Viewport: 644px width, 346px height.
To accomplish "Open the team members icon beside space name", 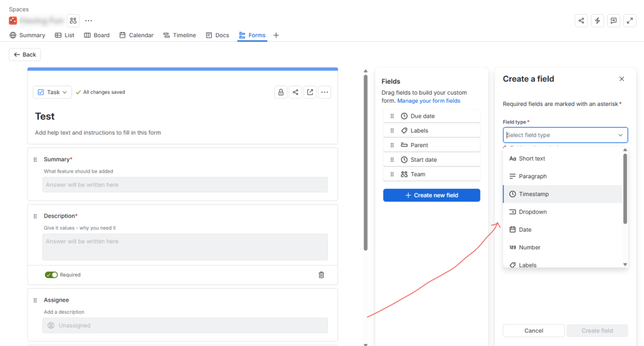I will 73,21.
